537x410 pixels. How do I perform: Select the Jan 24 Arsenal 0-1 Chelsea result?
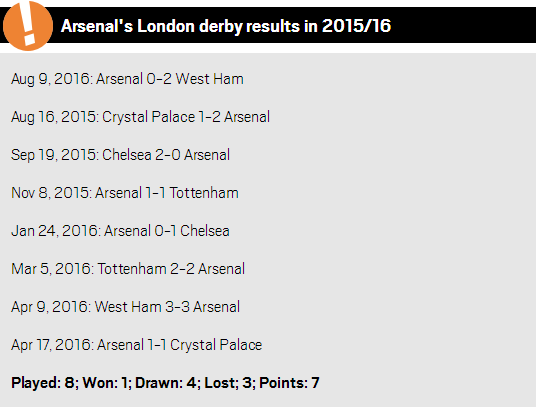point(120,231)
